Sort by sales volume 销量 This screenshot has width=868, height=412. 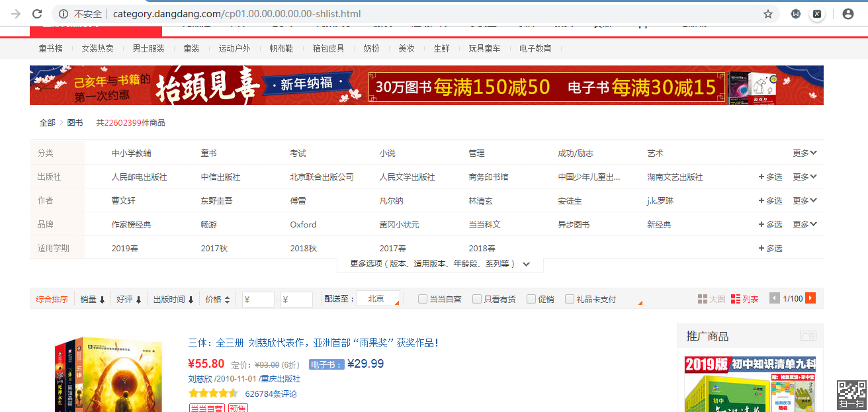tap(93, 300)
